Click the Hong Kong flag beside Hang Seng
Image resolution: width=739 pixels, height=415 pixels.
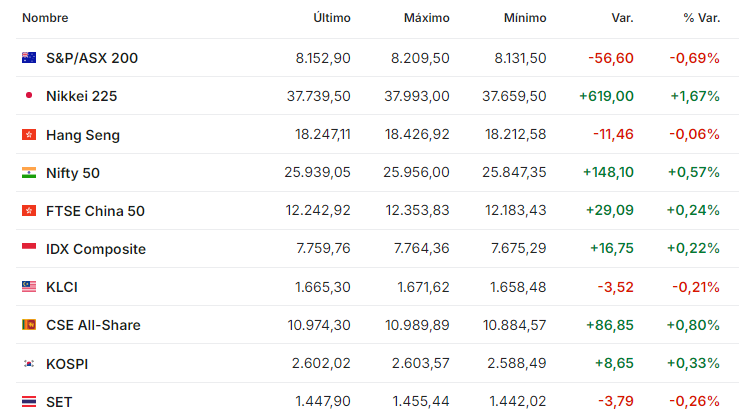29,135
